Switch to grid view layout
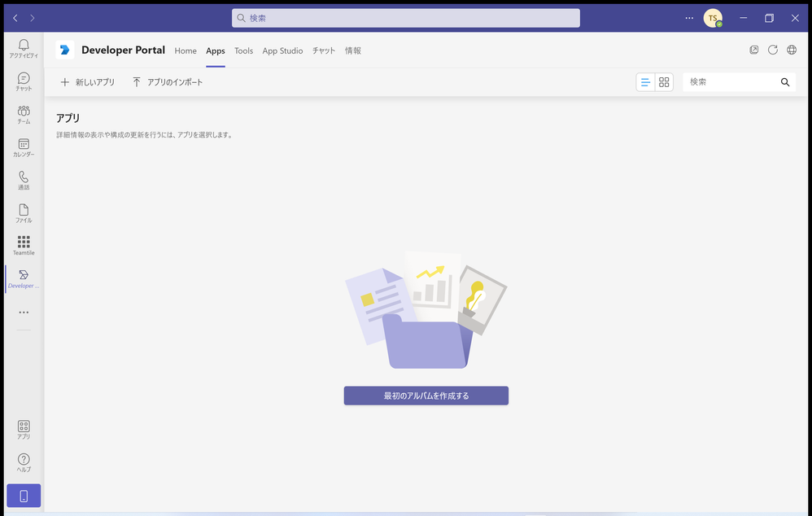The image size is (812, 516). pyautogui.click(x=664, y=82)
